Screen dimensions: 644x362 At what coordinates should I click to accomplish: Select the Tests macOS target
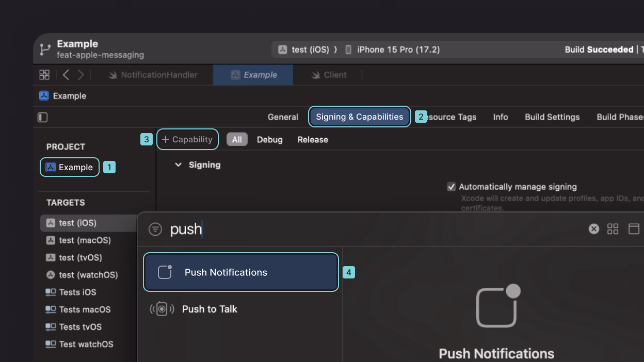78,309
